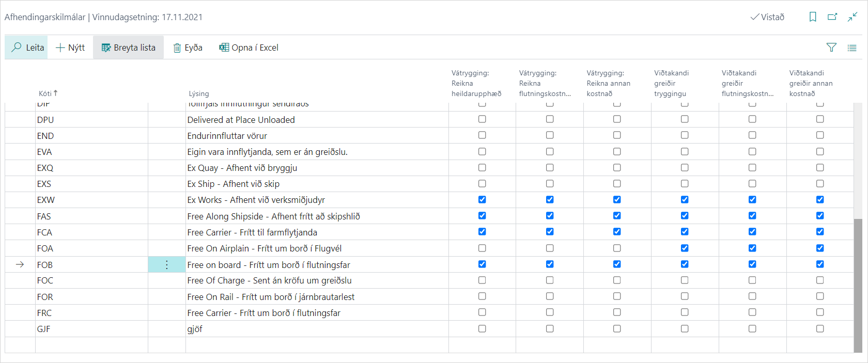Click the Nýtt plus icon
The height and width of the screenshot is (363, 868).
click(60, 48)
